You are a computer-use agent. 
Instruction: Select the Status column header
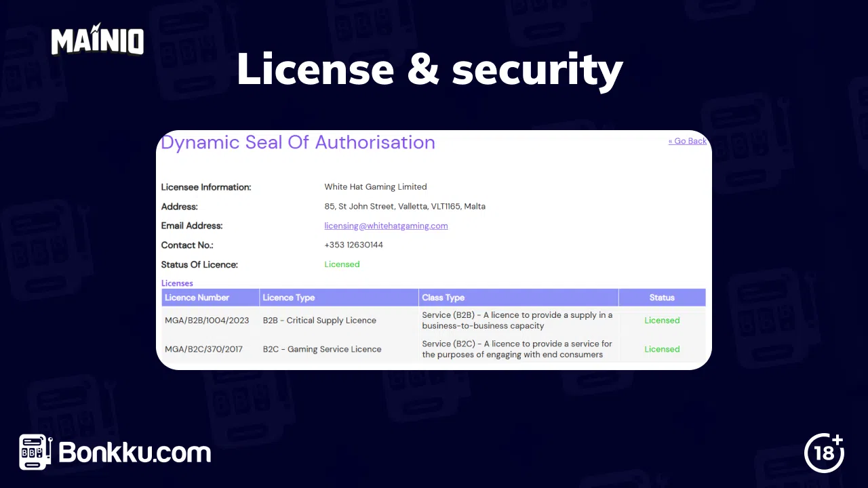662,298
